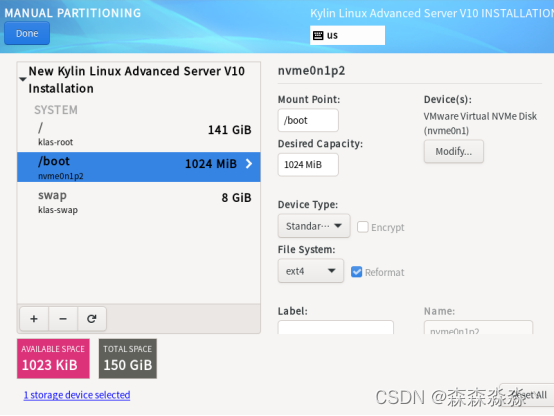Open the Device Type dropdown showing Standard
The image size is (554, 416).
[314, 226]
